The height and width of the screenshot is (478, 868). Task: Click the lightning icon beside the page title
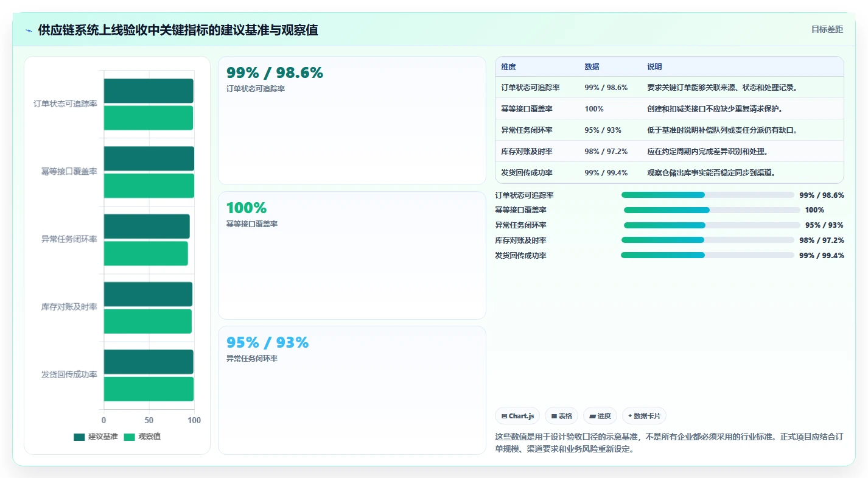(x=29, y=30)
